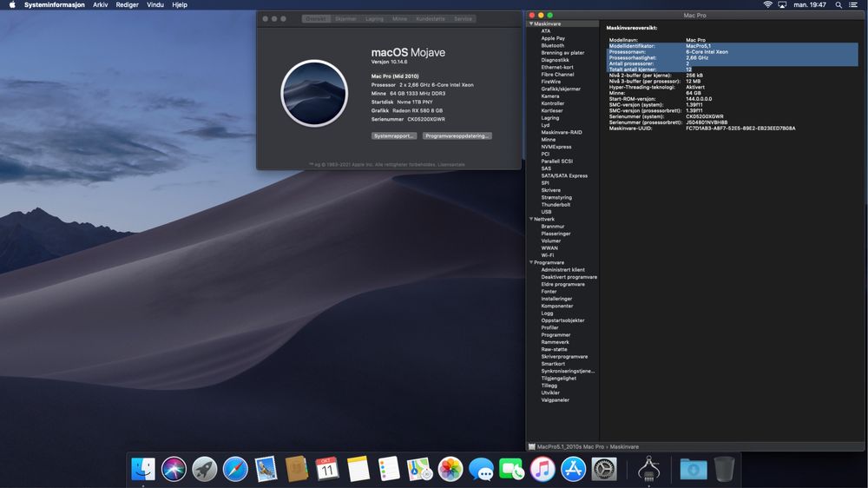868x488 pixels.
Task: Open the Rediger menu
Action: (x=128, y=4)
